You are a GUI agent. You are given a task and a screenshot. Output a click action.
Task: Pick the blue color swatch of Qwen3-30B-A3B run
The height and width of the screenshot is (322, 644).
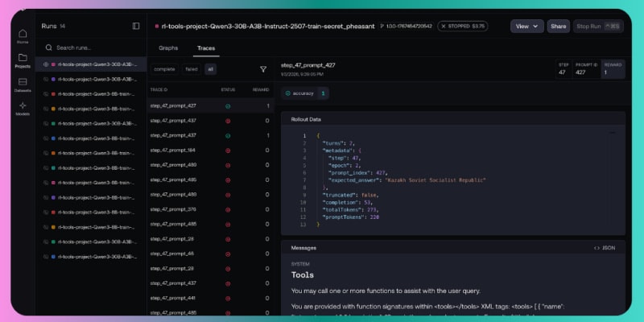(x=53, y=257)
